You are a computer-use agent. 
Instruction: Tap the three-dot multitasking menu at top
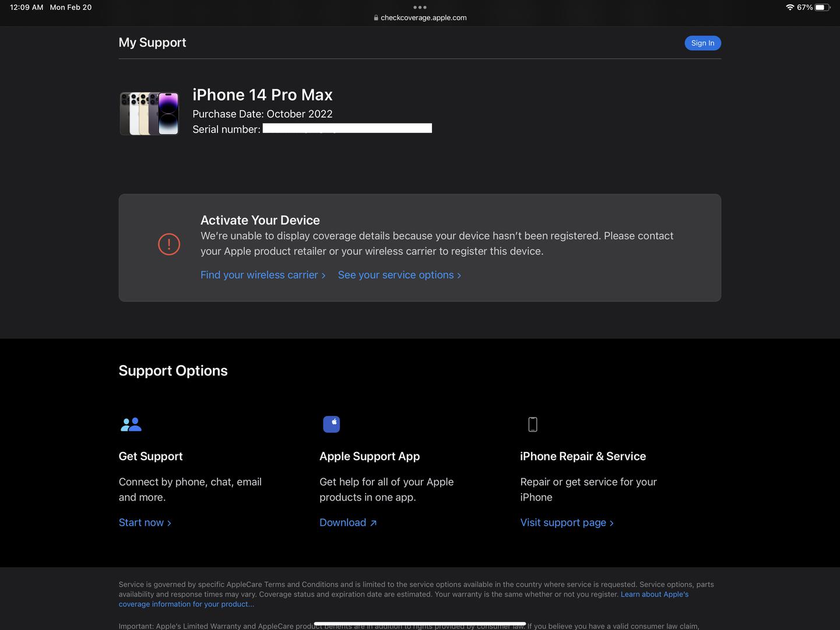[x=420, y=8]
